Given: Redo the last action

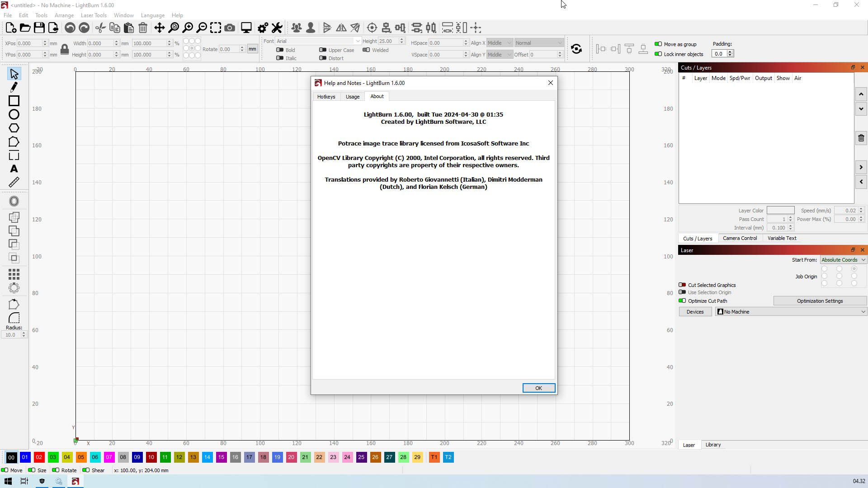Looking at the screenshot, I should [84, 28].
